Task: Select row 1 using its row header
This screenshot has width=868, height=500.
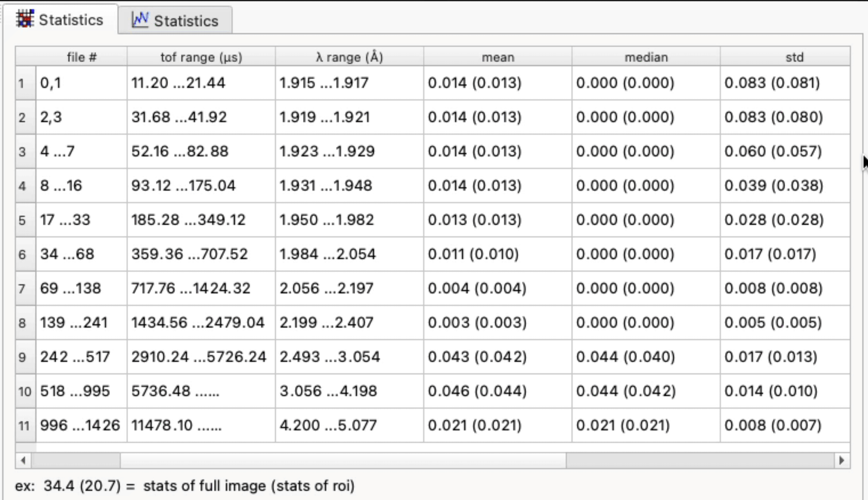Action: tap(21, 83)
